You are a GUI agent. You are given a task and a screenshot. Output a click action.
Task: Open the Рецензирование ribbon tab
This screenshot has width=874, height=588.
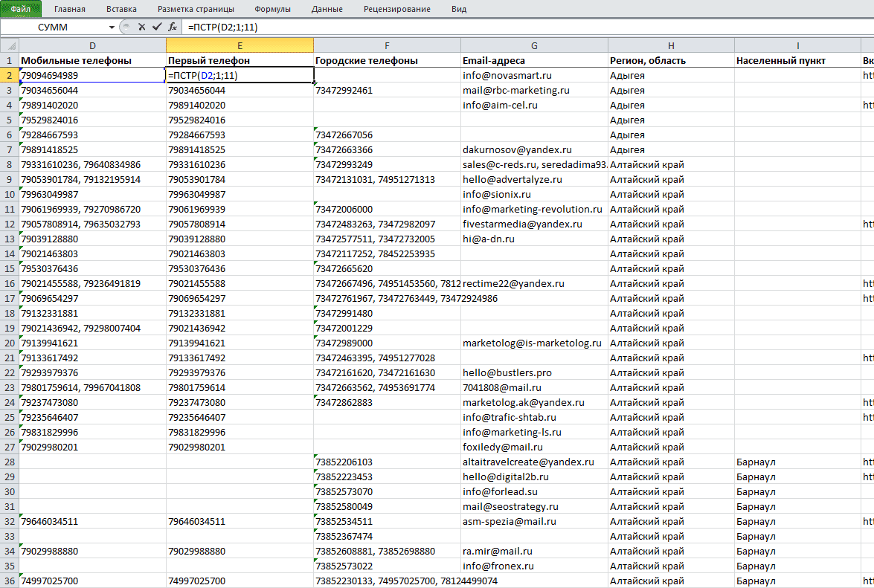pos(397,9)
